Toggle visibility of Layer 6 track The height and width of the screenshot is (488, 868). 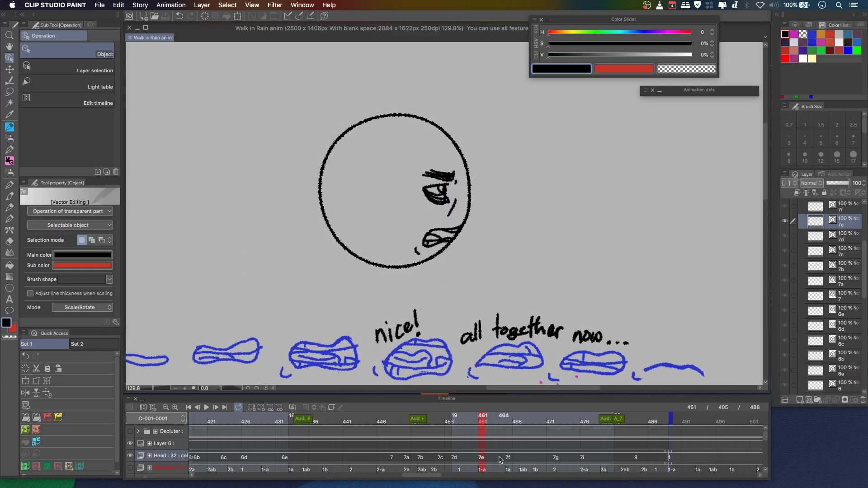click(130, 443)
